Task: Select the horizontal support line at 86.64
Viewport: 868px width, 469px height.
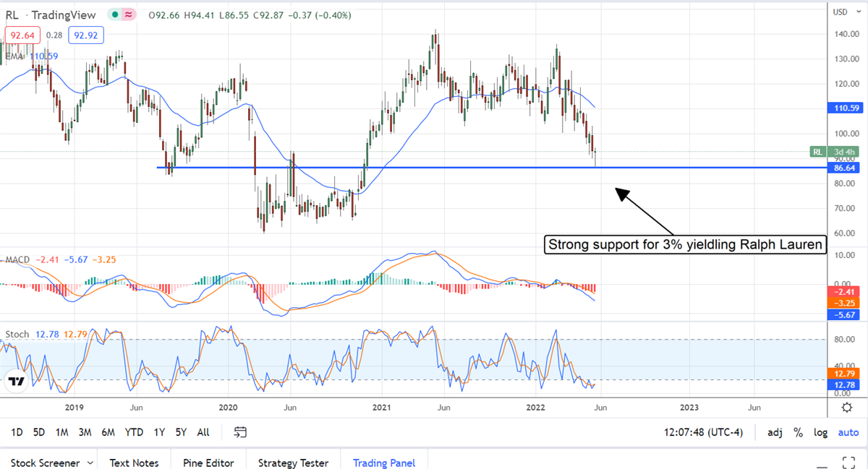Action: tap(434, 168)
